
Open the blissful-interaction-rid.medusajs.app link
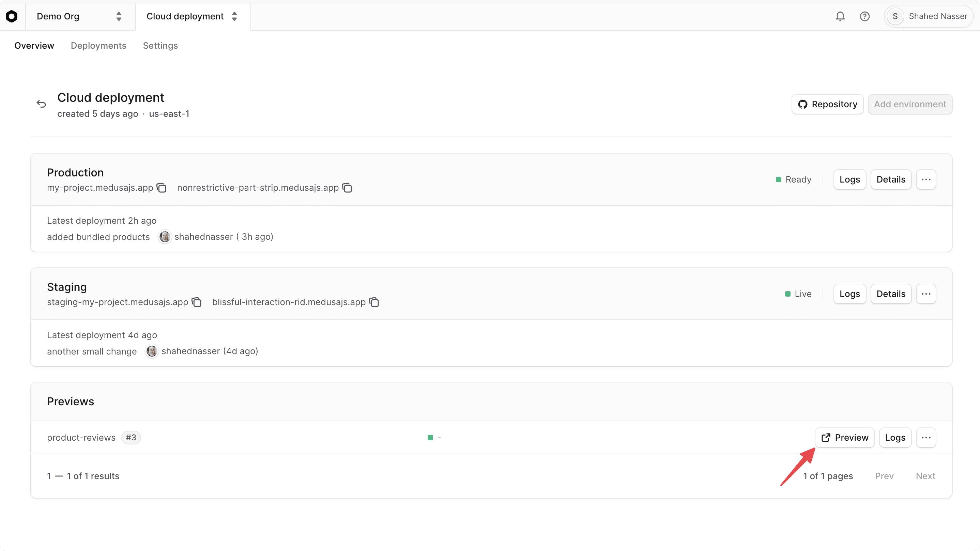click(289, 302)
